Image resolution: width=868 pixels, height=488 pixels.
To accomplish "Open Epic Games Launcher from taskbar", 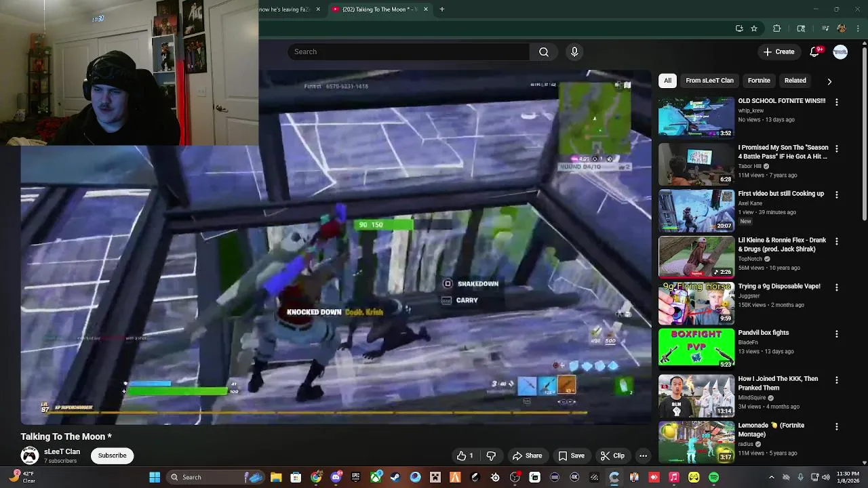I will coord(355,477).
